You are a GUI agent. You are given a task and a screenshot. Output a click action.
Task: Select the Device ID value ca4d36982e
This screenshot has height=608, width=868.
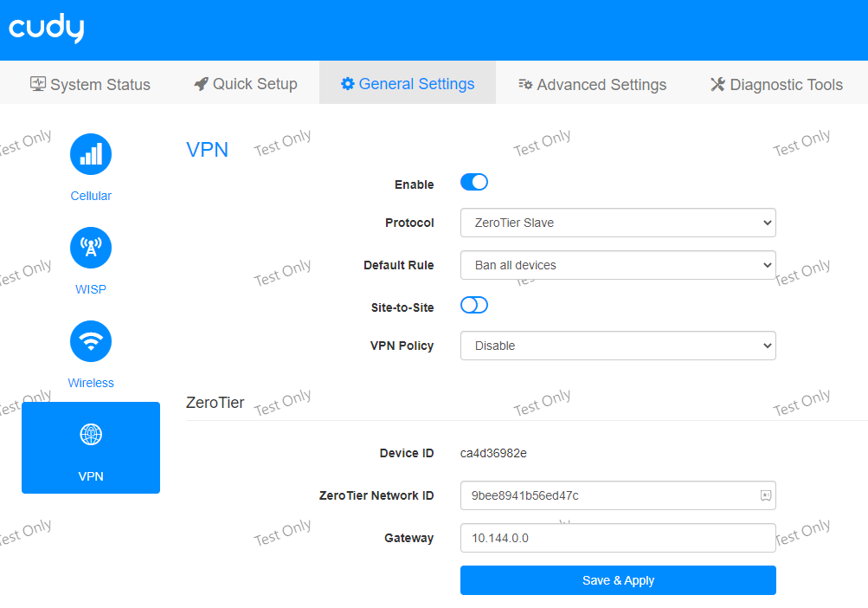(494, 453)
